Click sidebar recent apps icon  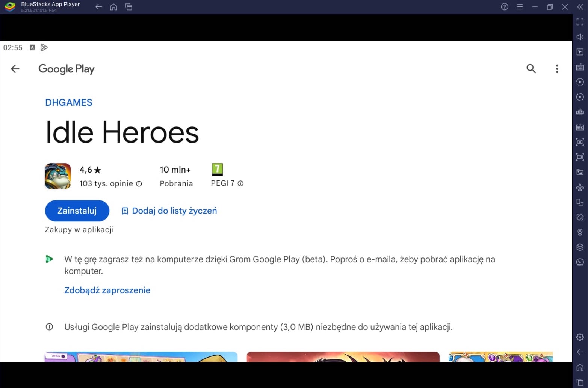(x=580, y=382)
